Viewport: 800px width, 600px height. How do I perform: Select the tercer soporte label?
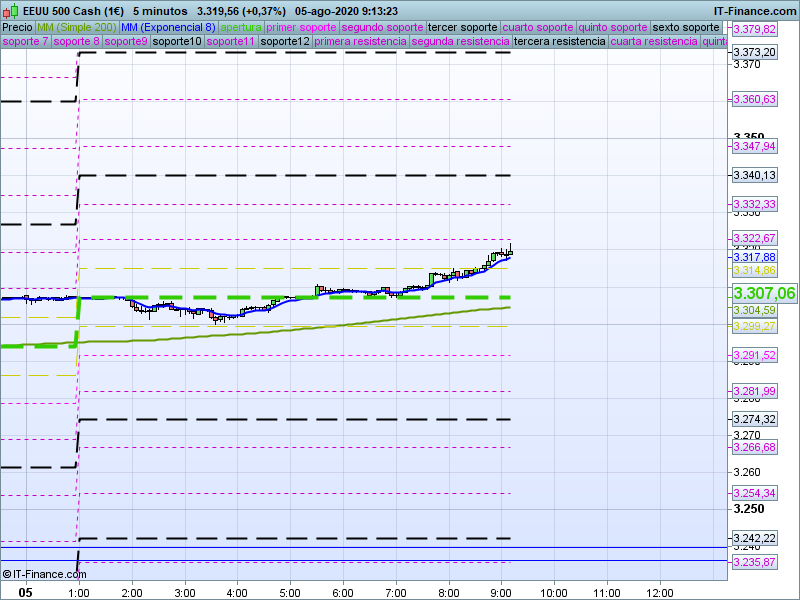pyautogui.click(x=462, y=27)
